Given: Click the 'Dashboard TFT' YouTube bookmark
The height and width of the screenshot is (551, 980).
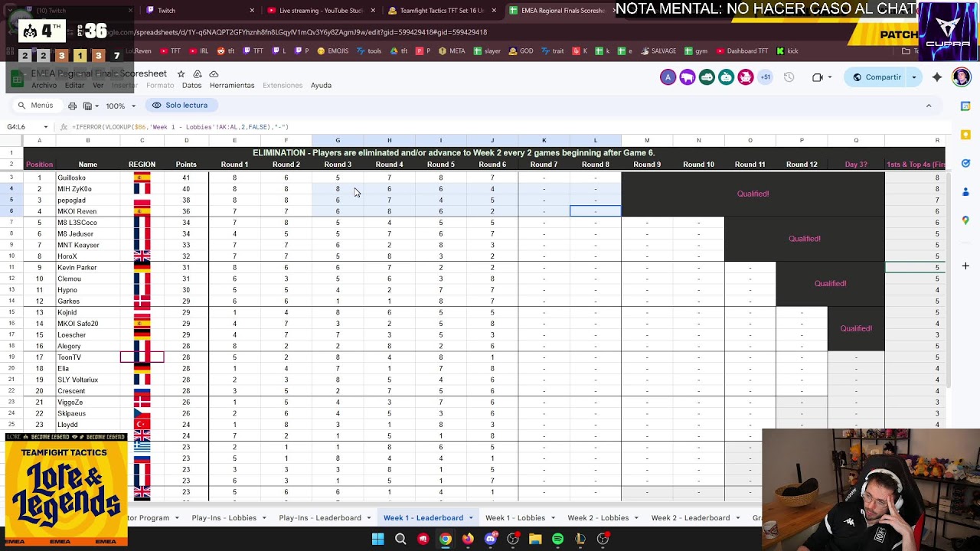Looking at the screenshot, I should 742,51.
